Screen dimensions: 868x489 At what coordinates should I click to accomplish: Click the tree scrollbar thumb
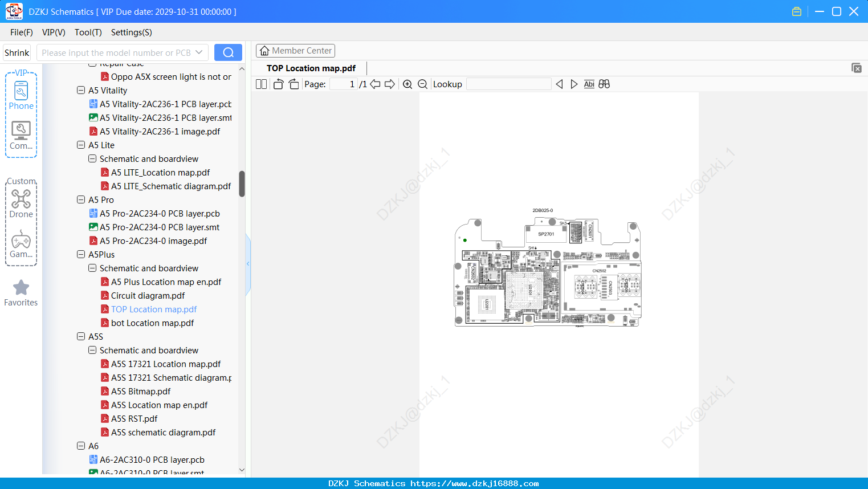point(242,184)
